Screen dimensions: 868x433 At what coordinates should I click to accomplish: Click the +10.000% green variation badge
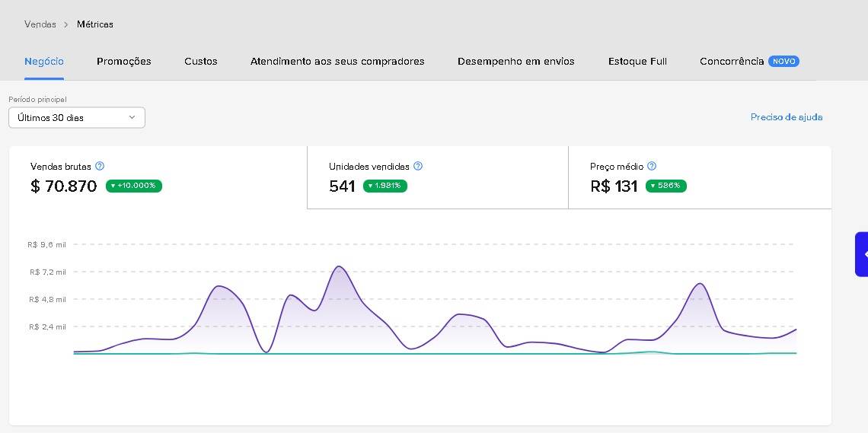[x=134, y=186]
